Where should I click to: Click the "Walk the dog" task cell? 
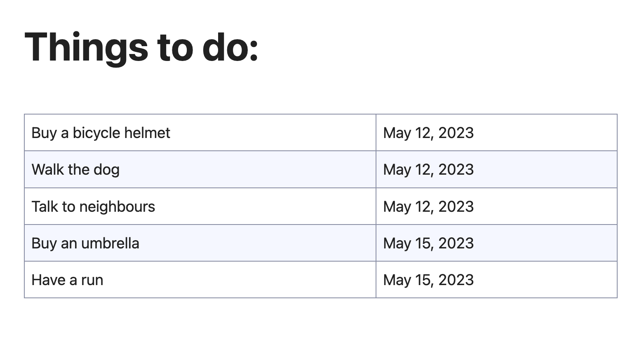tap(76, 170)
